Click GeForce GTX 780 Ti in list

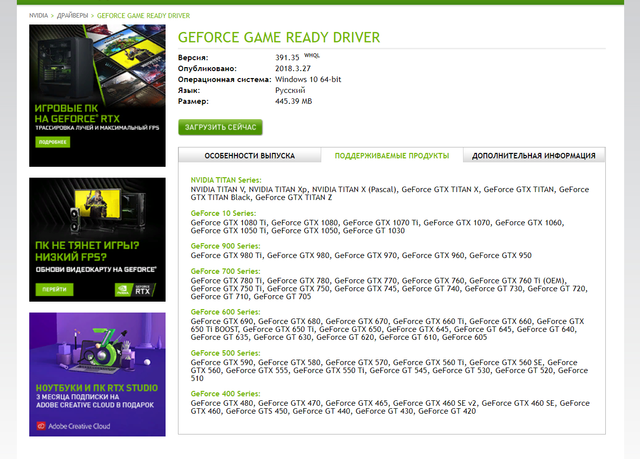click(x=226, y=281)
